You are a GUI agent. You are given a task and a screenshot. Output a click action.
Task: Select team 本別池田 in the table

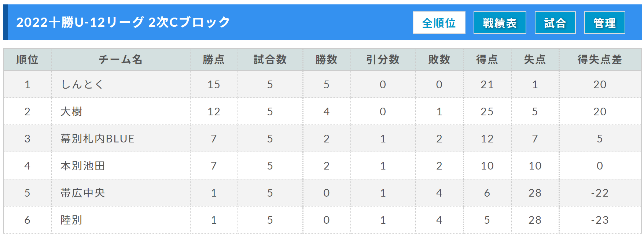83,166
